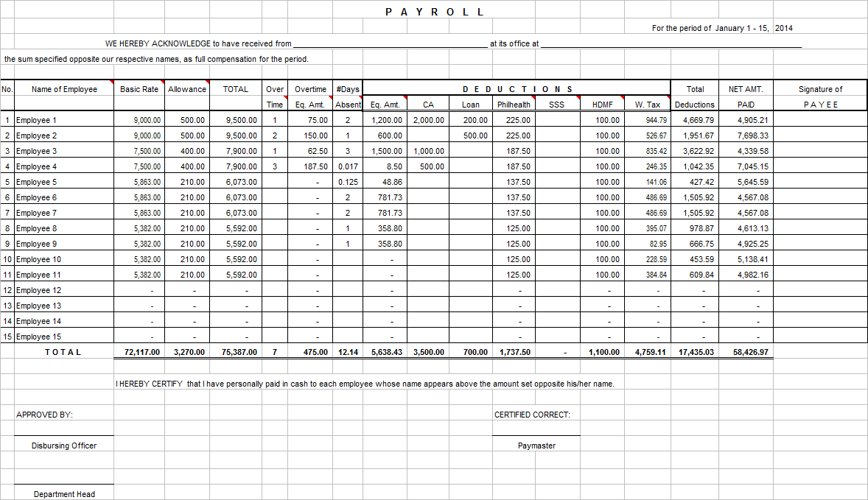
Task: Select the W. Tax column header
Action: click(647, 105)
